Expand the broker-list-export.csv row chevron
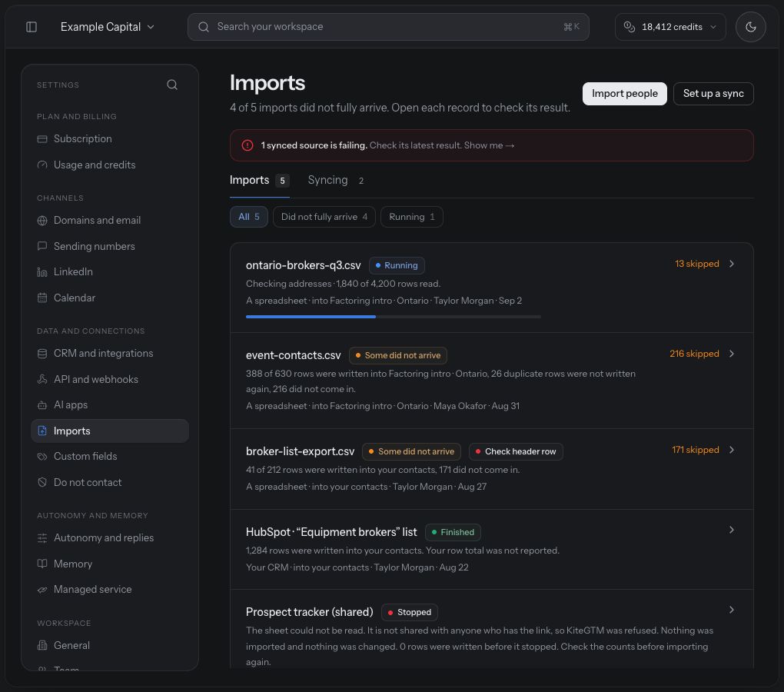The image size is (784, 692). point(732,450)
